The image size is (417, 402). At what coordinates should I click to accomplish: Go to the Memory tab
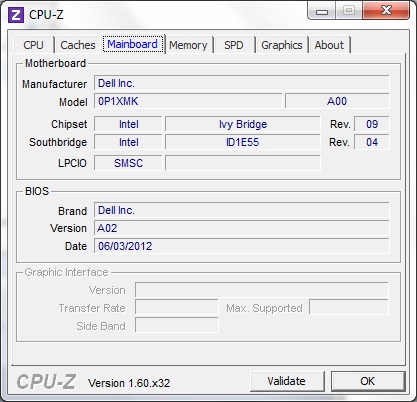tap(188, 45)
